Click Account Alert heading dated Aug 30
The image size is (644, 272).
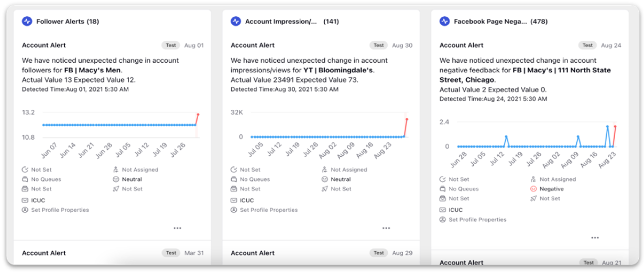[x=253, y=46]
